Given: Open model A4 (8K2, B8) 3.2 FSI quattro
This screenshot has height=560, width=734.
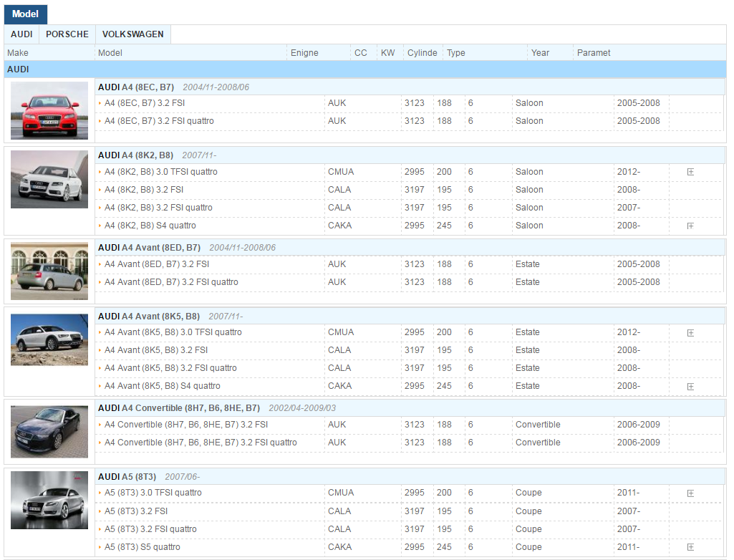Looking at the screenshot, I should click(x=158, y=208).
